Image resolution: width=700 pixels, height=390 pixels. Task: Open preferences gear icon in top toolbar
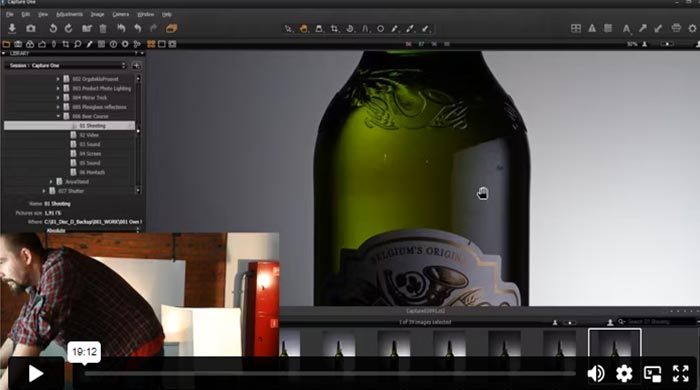point(692,29)
